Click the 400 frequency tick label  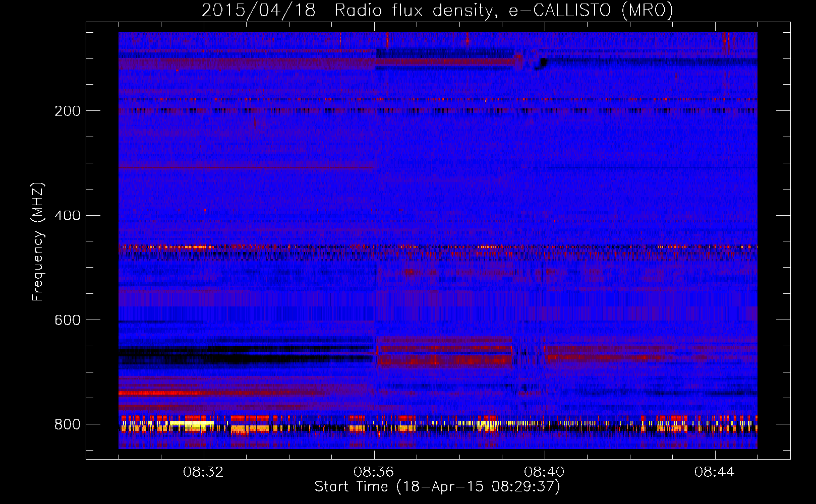pos(68,216)
